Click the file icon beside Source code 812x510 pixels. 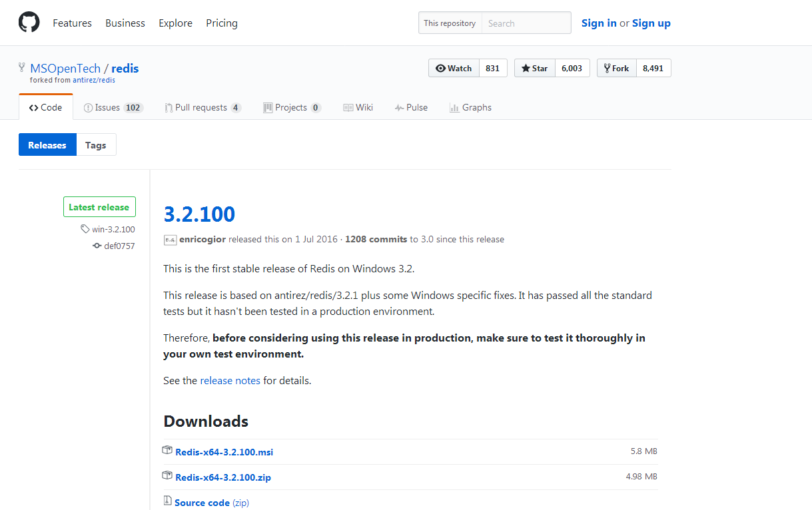pyautogui.click(x=167, y=501)
